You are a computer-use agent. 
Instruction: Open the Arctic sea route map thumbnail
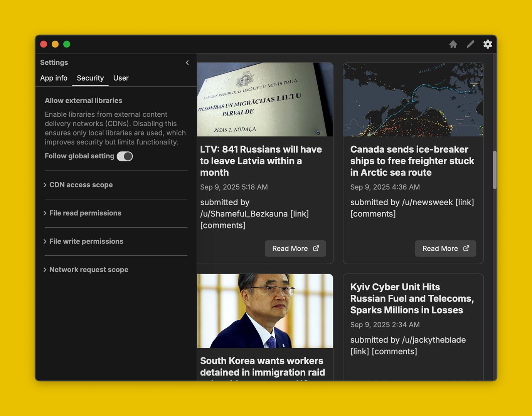pyautogui.click(x=413, y=99)
